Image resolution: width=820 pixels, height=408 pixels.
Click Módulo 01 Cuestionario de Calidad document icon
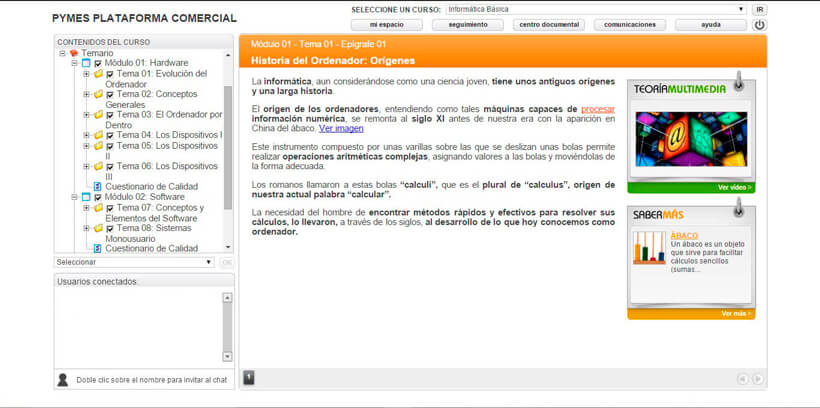[x=97, y=186]
